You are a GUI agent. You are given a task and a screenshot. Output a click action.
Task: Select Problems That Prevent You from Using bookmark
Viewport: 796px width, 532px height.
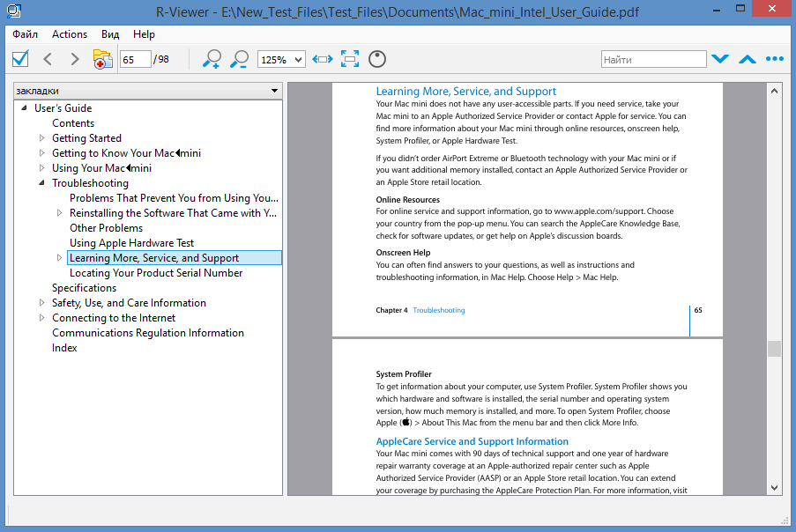point(175,198)
